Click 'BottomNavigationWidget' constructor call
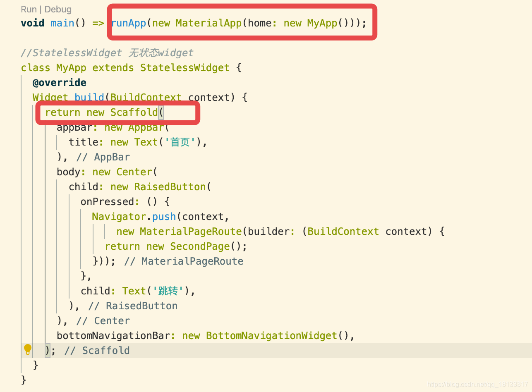Screen dimensions: 532x392 coord(272,335)
